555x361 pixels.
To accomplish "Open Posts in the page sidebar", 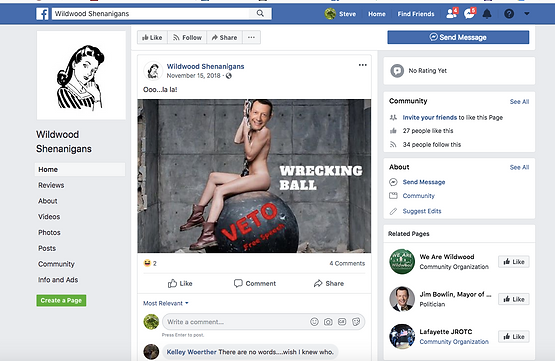I will pyautogui.click(x=47, y=248).
